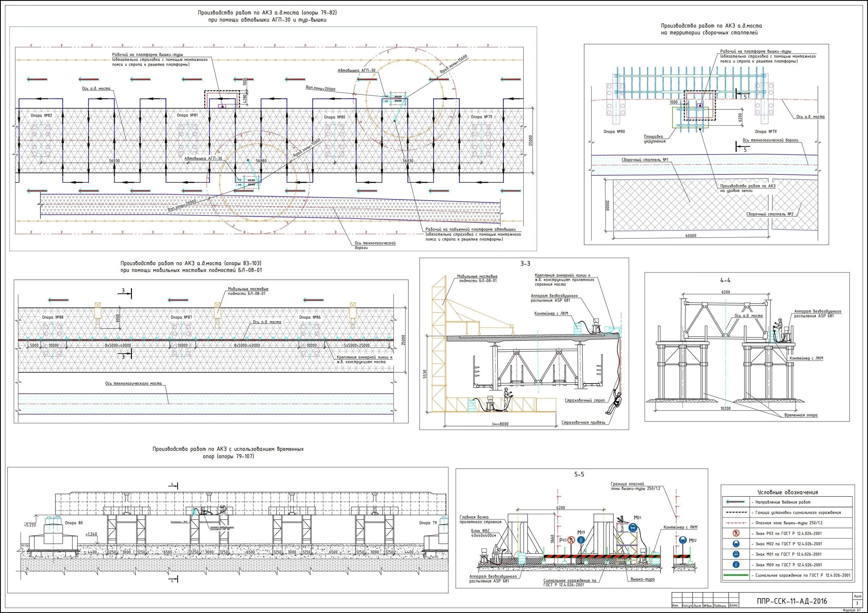868x613 pixels.
Task: Select the P03 prohibition sign in section 5-5
Action: point(571,540)
